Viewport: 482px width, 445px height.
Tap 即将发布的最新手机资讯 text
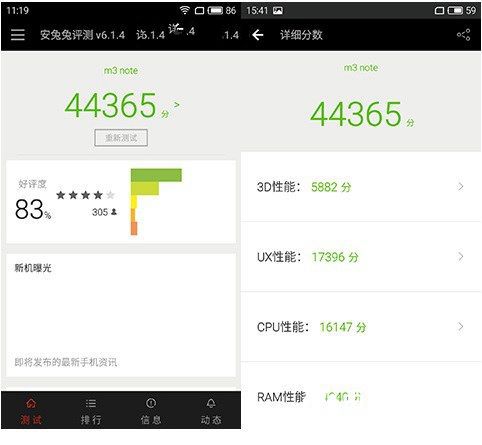click(66, 362)
